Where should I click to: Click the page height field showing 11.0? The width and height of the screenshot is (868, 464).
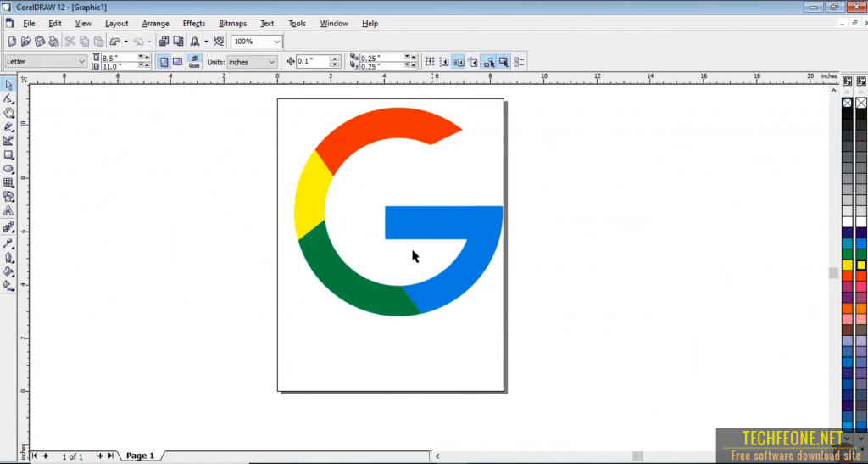point(119,66)
